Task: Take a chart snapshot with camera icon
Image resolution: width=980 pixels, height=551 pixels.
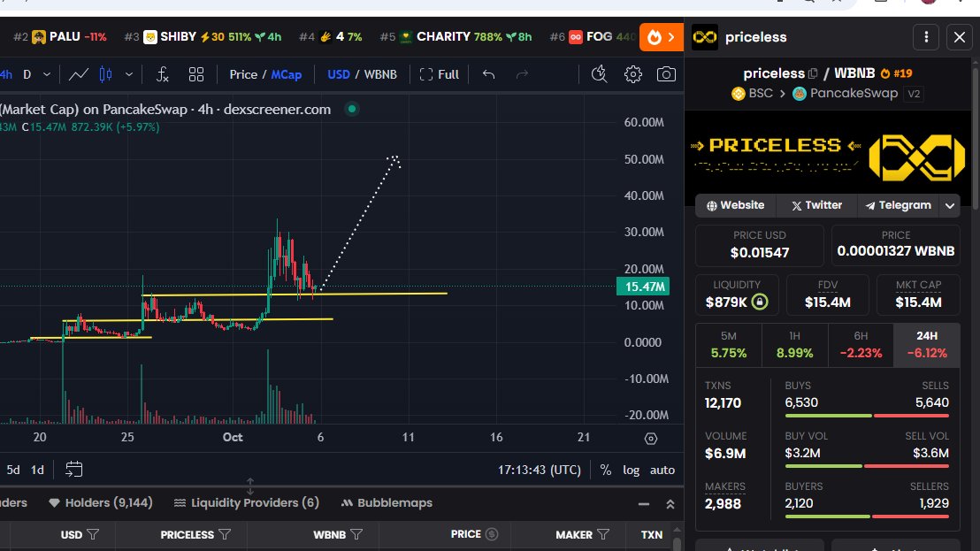Action: (666, 74)
